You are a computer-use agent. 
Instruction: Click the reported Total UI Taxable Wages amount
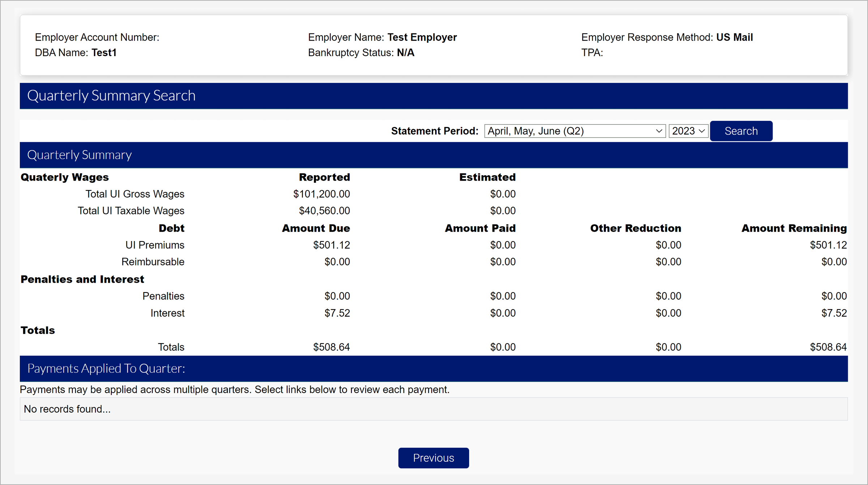[324, 211]
